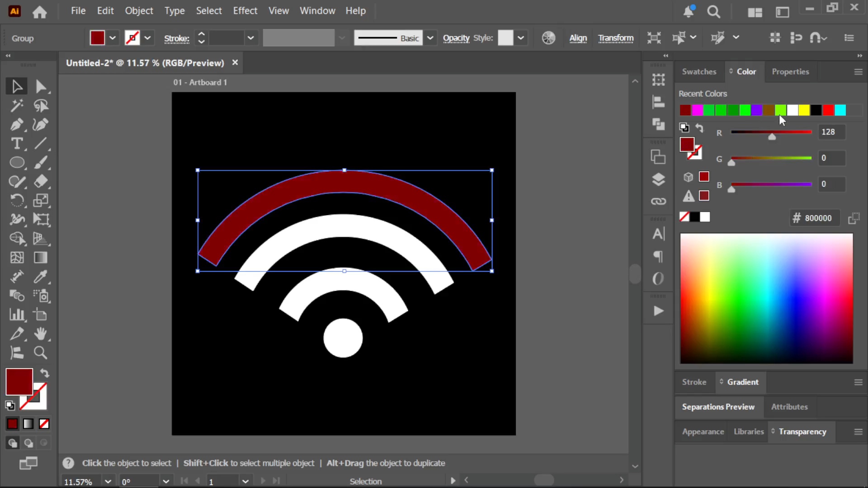Select the Lasso tool
This screenshot has height=488, width=868.
pyautogui.click(x=41, y=106)
